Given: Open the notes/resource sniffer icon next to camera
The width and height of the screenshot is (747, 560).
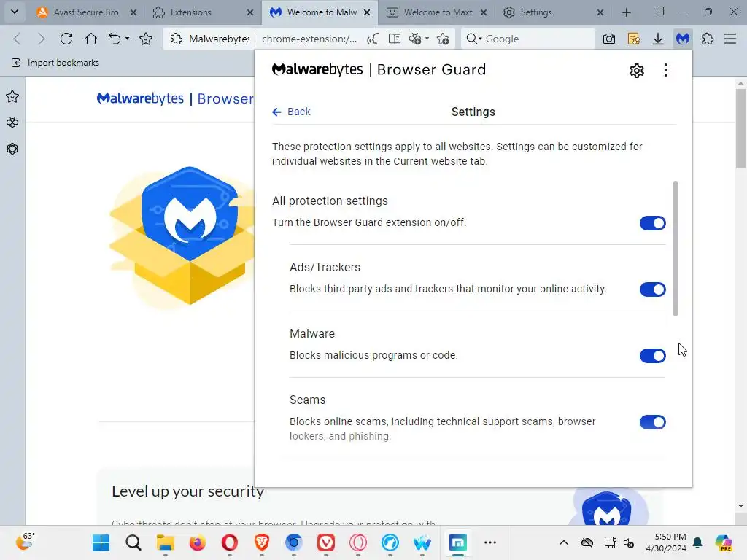Looking at the screenshot, I should [x=634, y=39].
